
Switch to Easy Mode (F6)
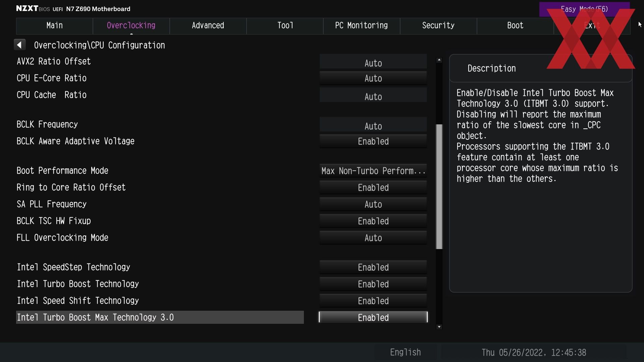(584, 9)
